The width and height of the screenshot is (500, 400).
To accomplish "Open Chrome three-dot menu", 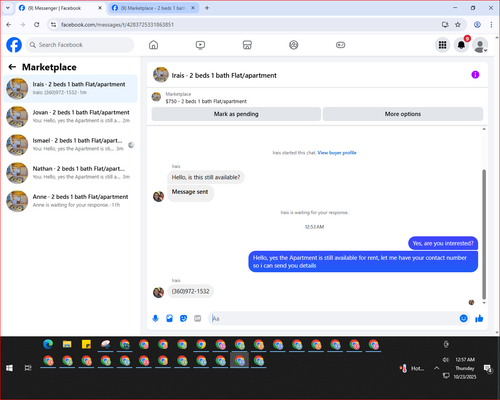I will click(x=491, y=25).
